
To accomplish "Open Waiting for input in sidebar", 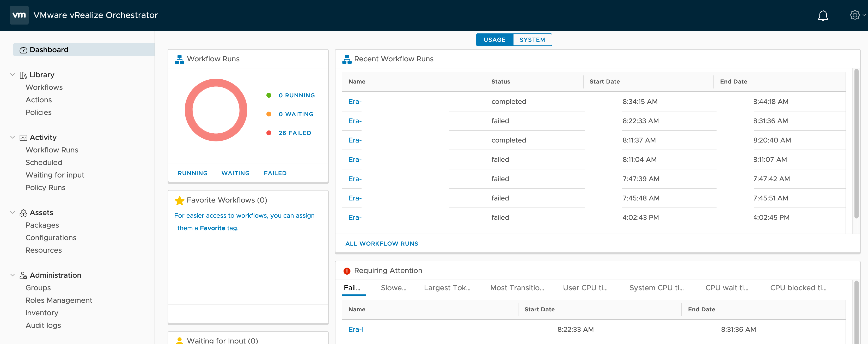I will pos(55,175).
